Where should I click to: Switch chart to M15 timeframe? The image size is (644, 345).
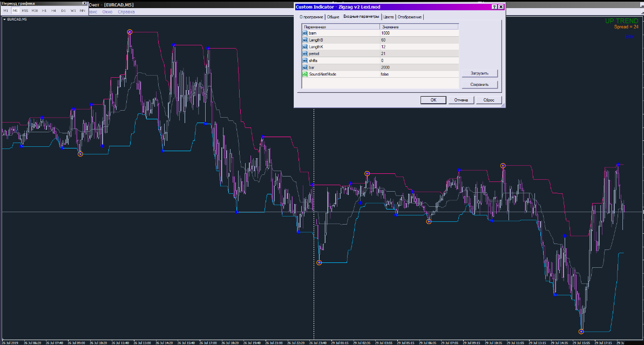pyautogui.click(x=25, y=11)
